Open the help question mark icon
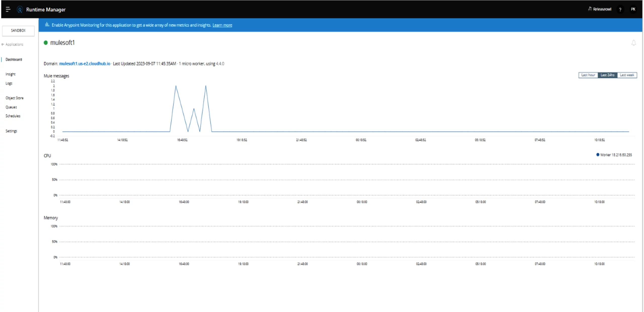This screenshot has height=312, width=644. click(620, 10)
